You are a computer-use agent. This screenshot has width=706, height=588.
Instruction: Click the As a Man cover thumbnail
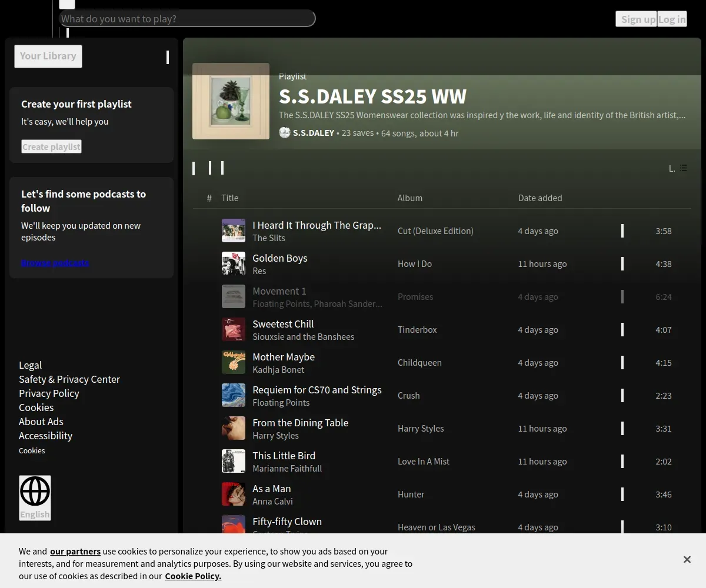click(234, 494)
